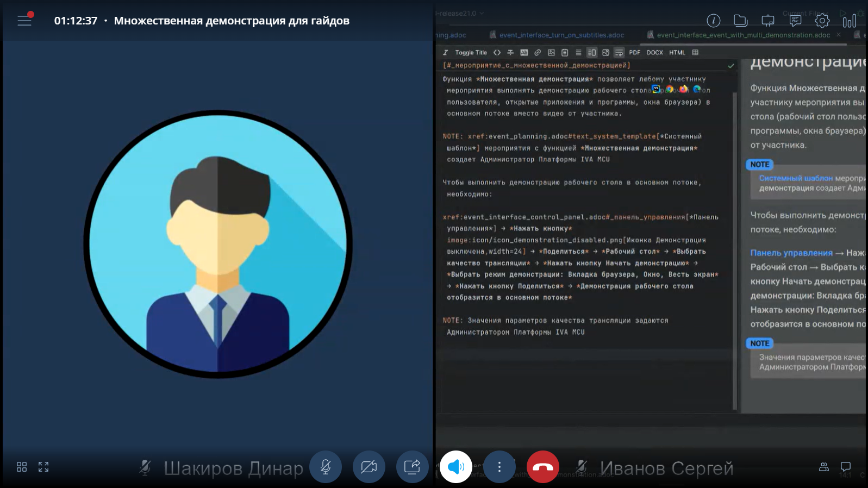Open the whiteboard presentation icon
Image resolution: width=868 pixels, height=488 pixels.
click(x=767, y=21)
